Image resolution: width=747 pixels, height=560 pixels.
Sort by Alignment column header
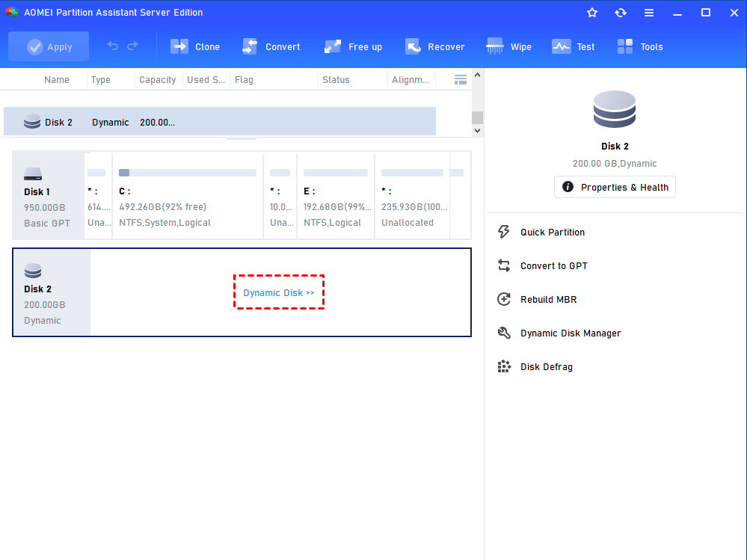click(411, 80)
